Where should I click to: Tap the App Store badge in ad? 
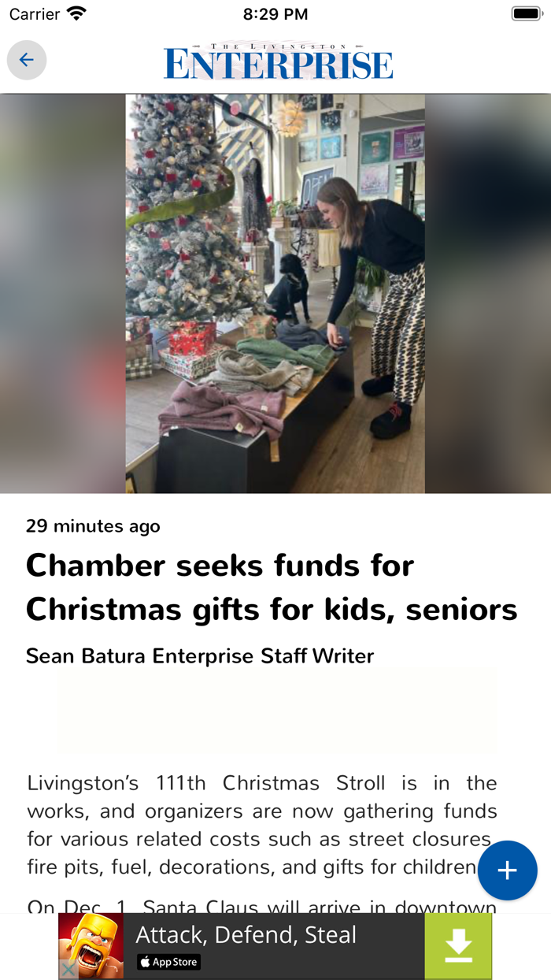(168, 962)
